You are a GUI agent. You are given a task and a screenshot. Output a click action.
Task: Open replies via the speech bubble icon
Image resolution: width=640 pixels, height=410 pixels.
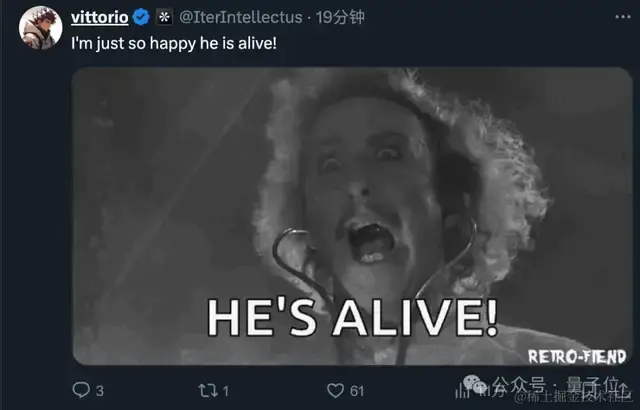pos(81,390)
